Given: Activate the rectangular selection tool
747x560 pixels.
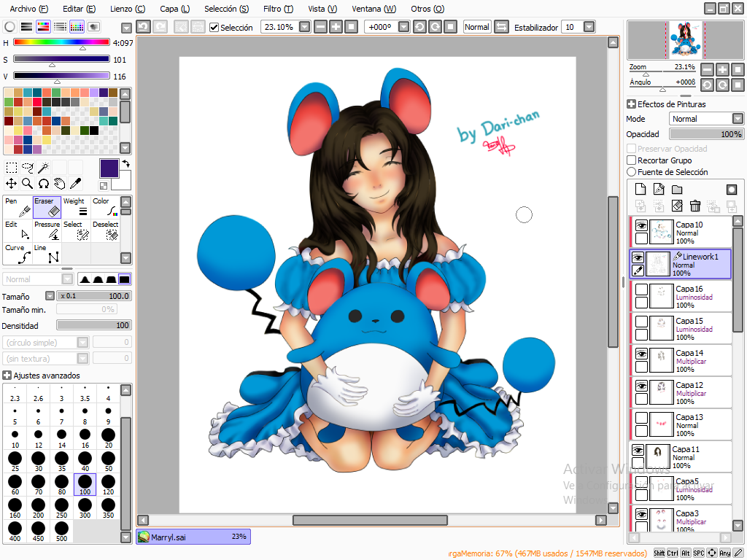Looking at the screenshot, I should pos(12,168).
